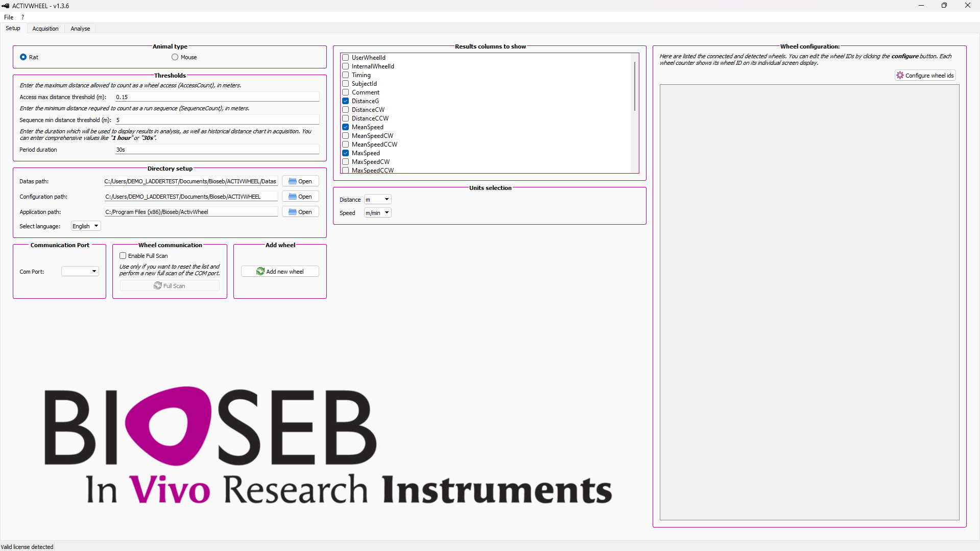The width and height of the screenshot is (980, 551).
Task: Click the green Add new wheel icon
Action: click(260, 272)
